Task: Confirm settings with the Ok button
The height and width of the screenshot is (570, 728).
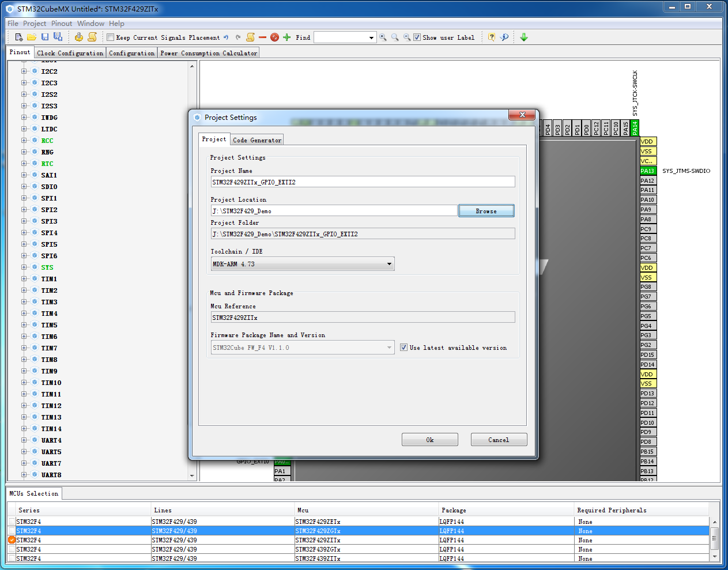Action: coord(430,440)
